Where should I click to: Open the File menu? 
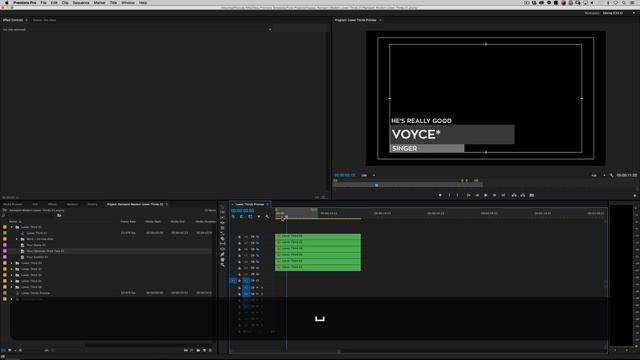[43, 2]
